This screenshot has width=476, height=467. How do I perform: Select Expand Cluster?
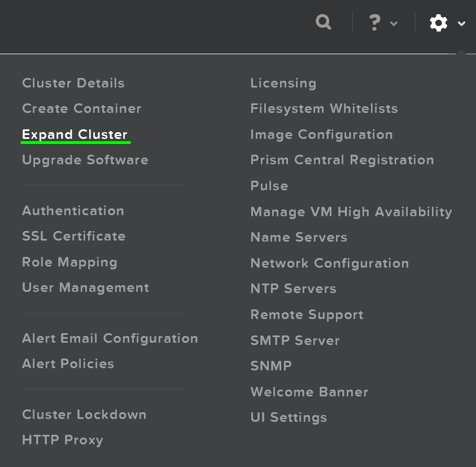coord(75,134)
